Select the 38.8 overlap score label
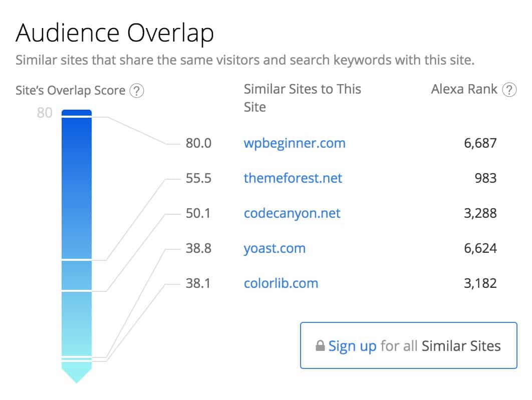 [198, 248]
